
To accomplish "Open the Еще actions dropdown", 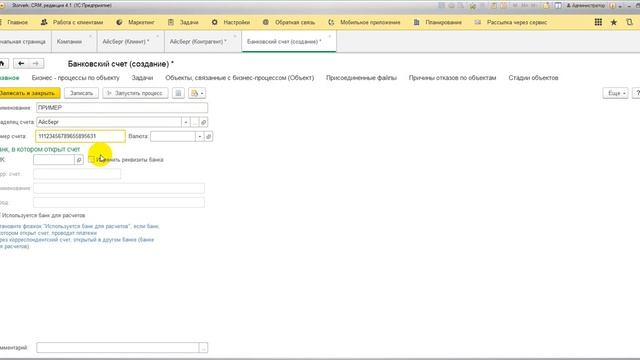I will [x=616, y=93].
